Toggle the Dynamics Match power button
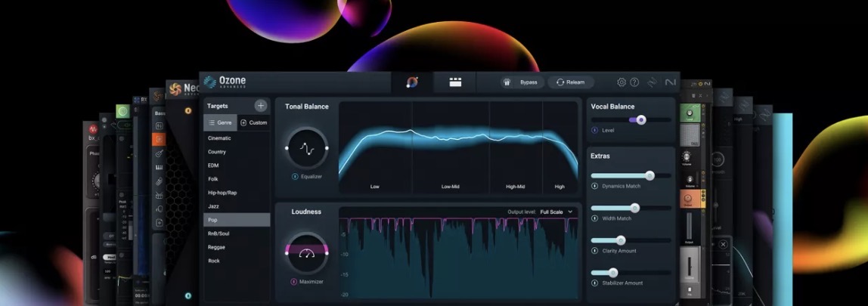 [x=594, y=186]
